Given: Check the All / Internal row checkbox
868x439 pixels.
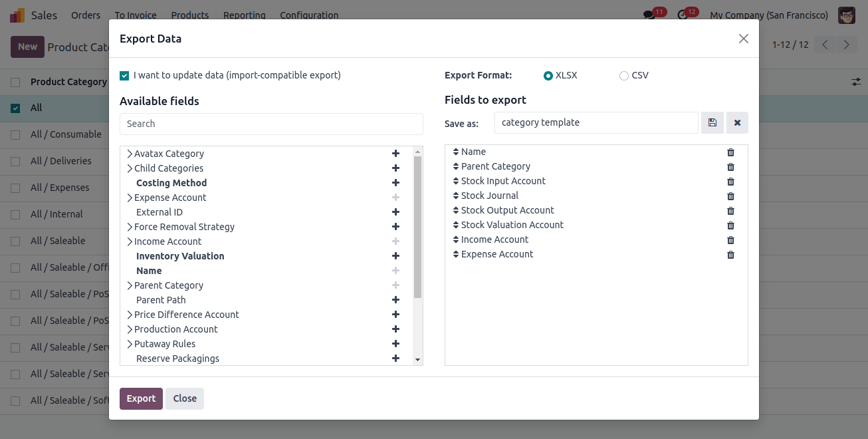Looking at the screenshot, I should coord(15,214).
